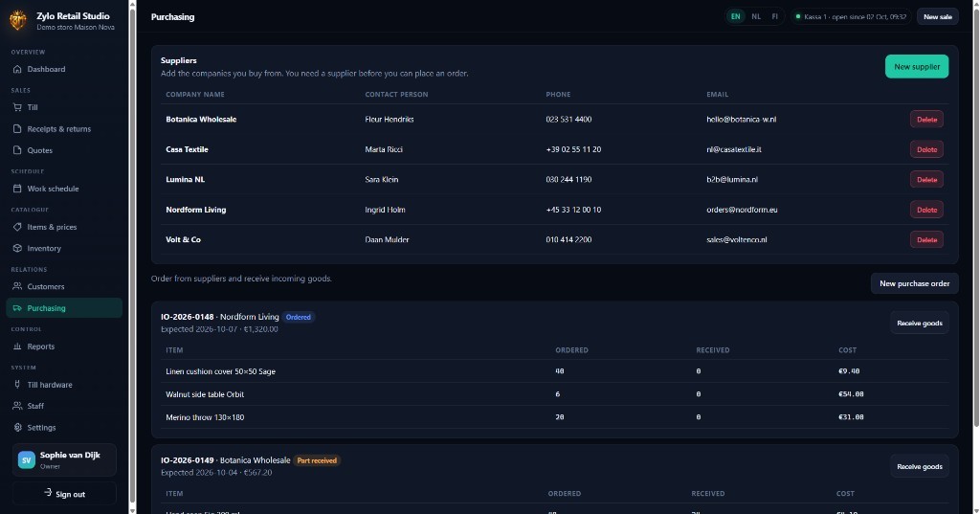Click order number IO-2026-0148 heading
Viewport: 980px width, 514px height.
[x=187, y=317]
